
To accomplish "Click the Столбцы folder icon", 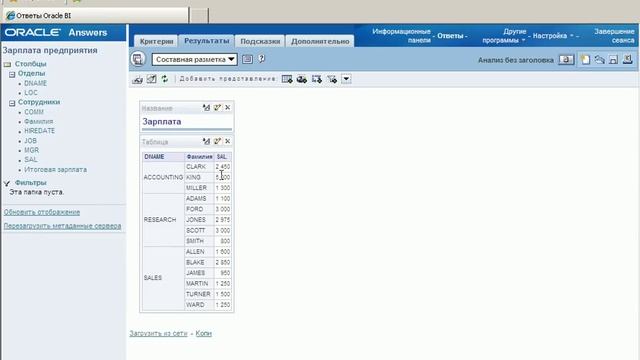I will pyautogui.click(x=7, y=64).
